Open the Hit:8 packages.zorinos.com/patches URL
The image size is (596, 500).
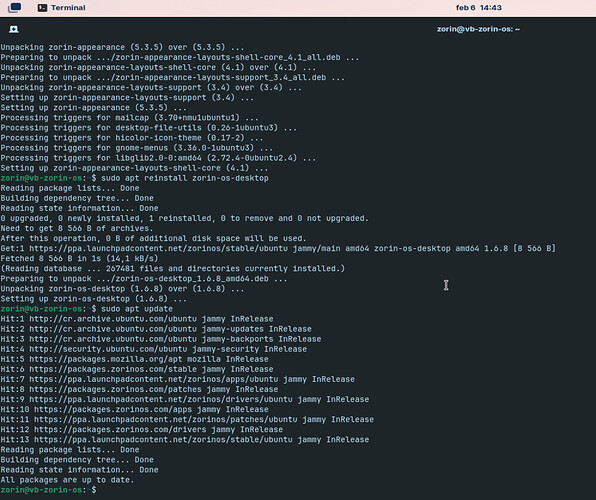tap(115, 389)
